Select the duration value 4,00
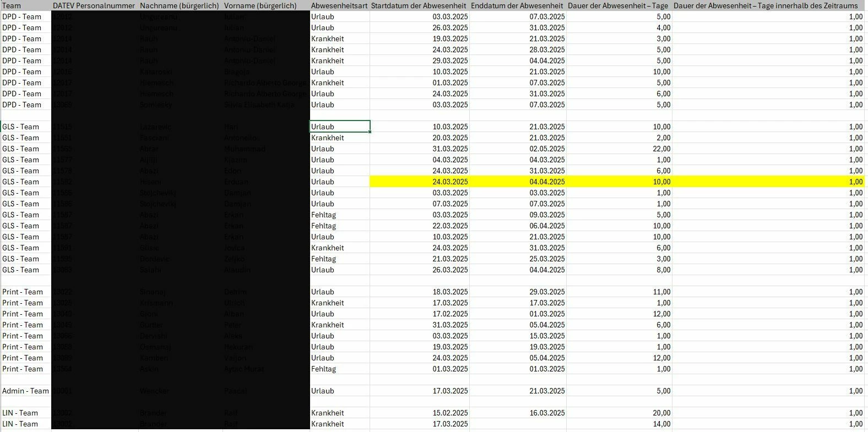Screen dimensions: 868x432 (664, 28)
